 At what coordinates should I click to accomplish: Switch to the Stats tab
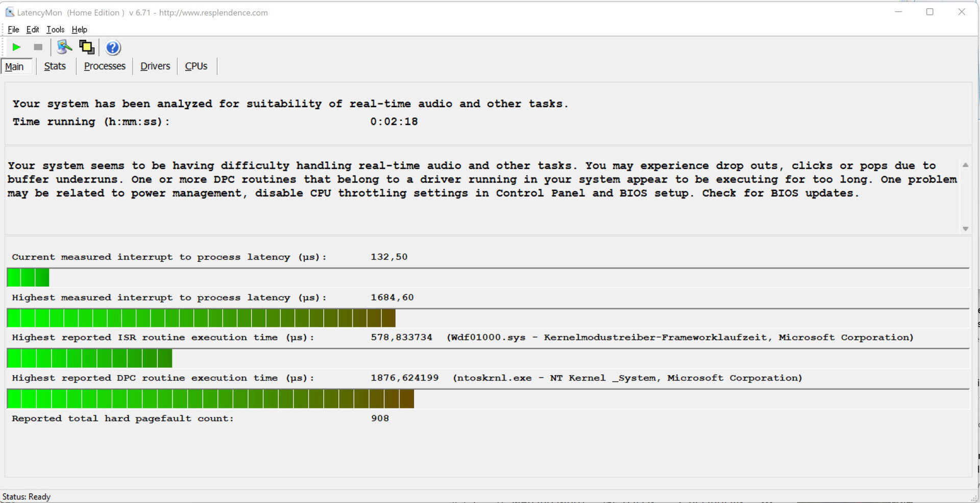pos(55,66)
